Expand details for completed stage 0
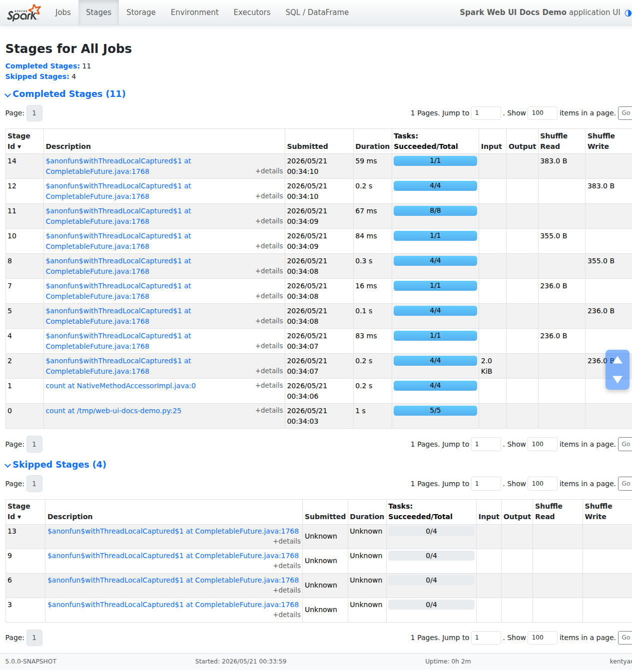 coord(269,410)
